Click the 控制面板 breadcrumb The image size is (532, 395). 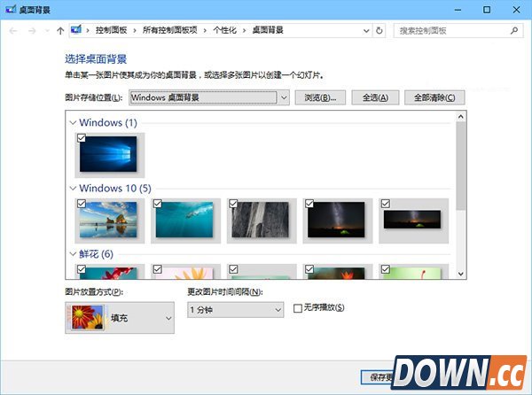tap(112, 30)
